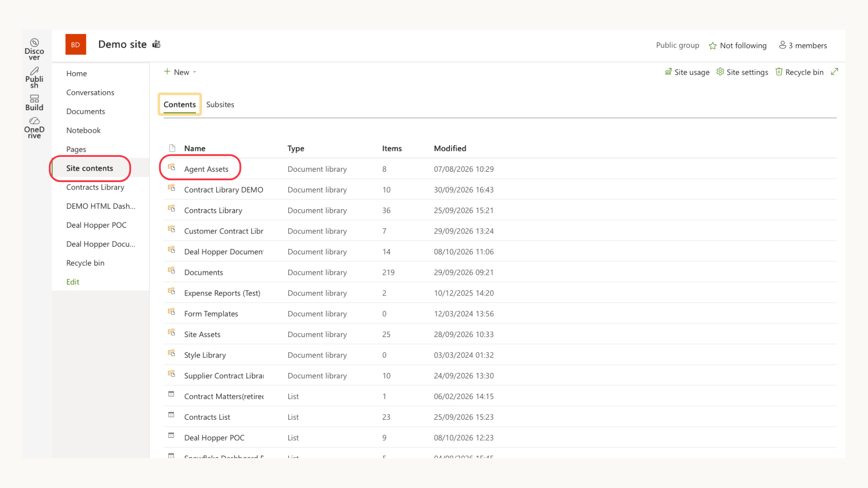This screenshot has width=868, height=488.
Task: Select Site contents in the left navigation
Action: (x=90, y=169)
